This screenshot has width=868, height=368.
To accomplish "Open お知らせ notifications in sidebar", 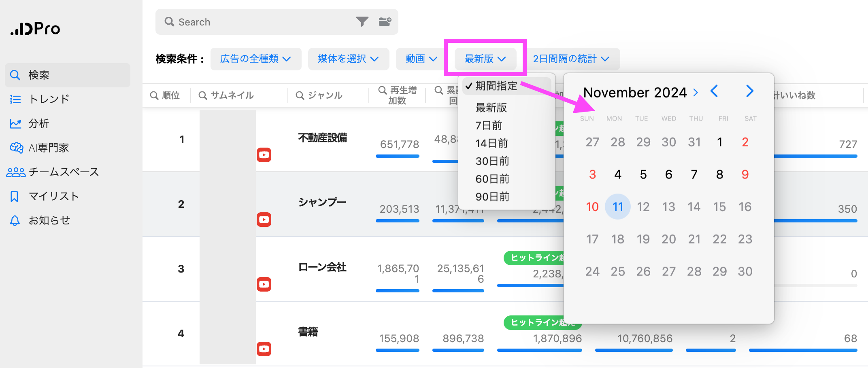I will tap(49, 220).
